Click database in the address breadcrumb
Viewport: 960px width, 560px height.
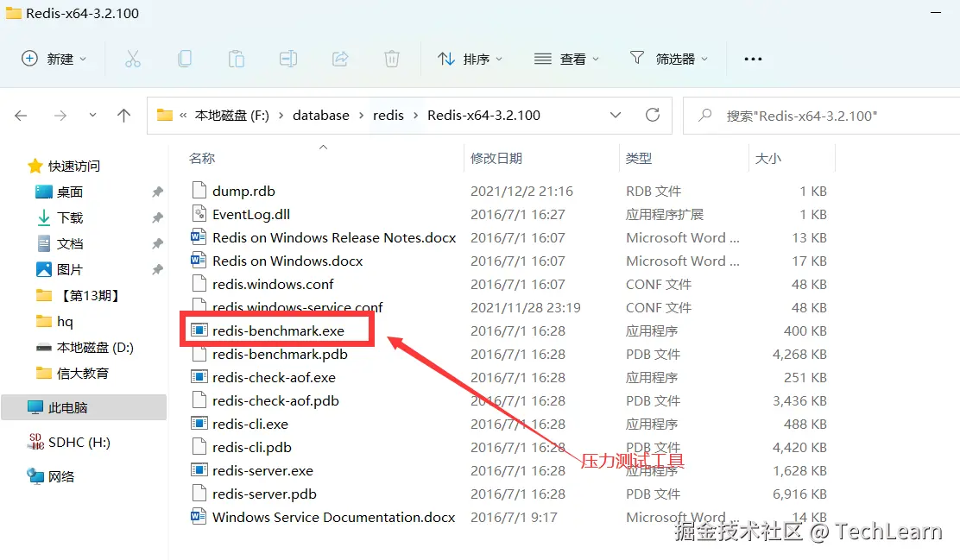[321, 115]
